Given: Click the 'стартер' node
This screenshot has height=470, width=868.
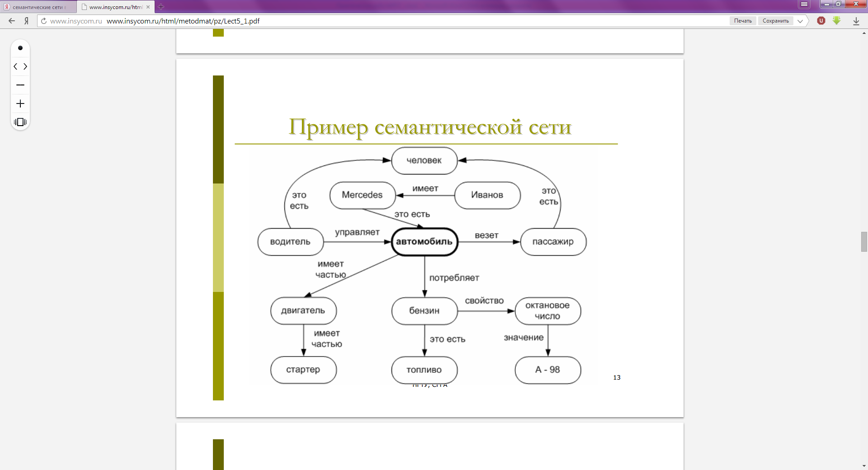Looking at the screenshot, I should pos(303,370).
